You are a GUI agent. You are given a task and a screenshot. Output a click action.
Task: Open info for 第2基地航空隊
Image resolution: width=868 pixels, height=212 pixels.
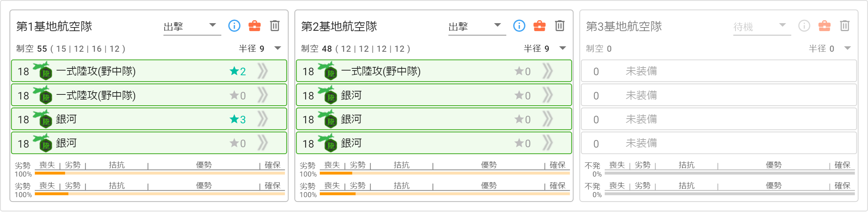tap(519, 26)
